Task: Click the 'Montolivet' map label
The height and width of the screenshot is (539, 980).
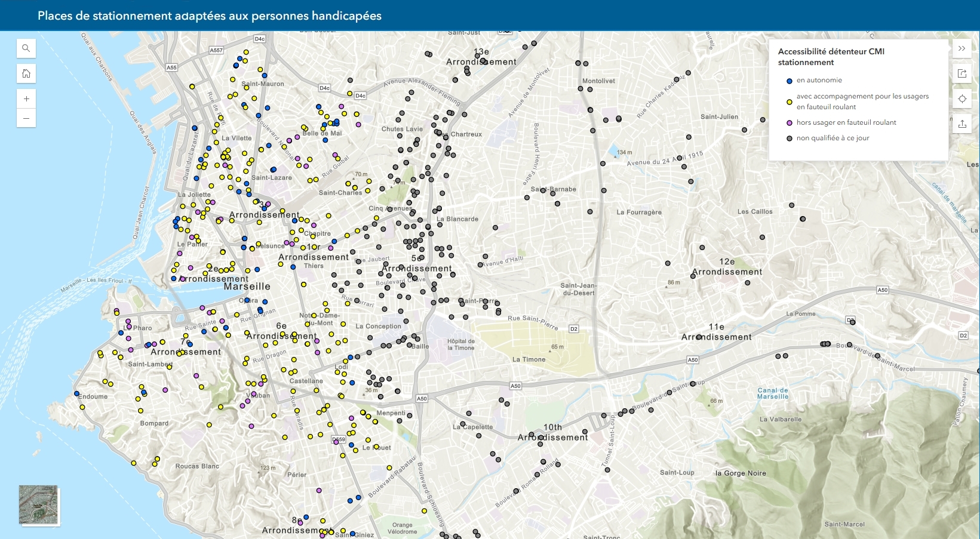Action: click(598, 81)
